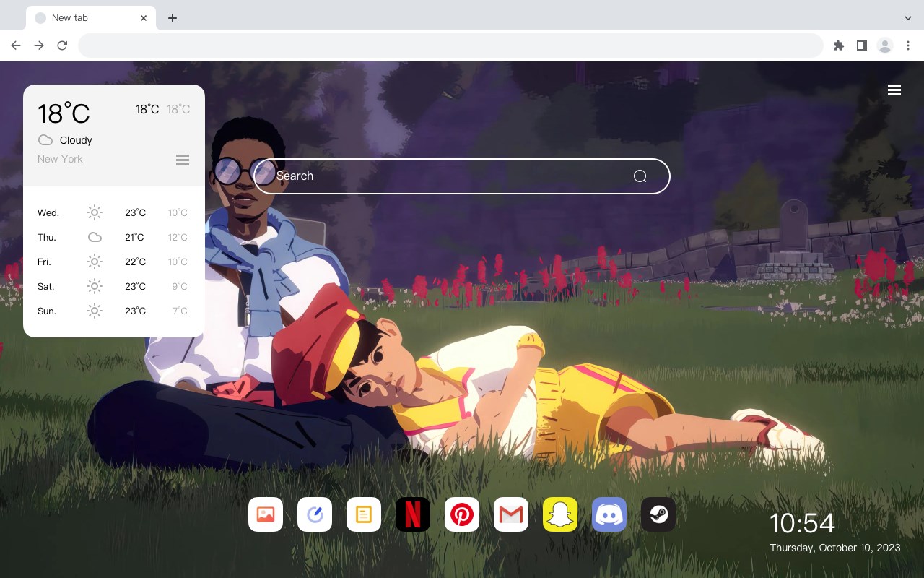Reload the current page

pyautogui.click(x=62, y=46)
